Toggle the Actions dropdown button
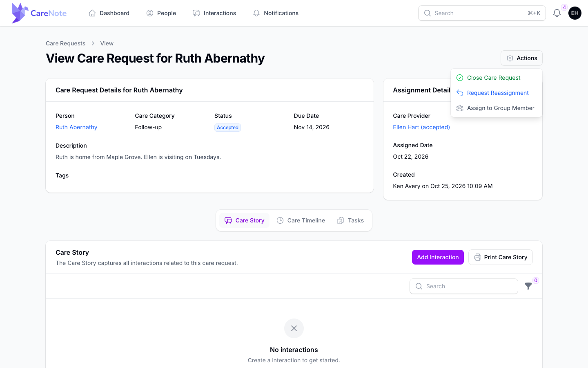The width and height of the screenshot is (588, 368). (521, 58)
